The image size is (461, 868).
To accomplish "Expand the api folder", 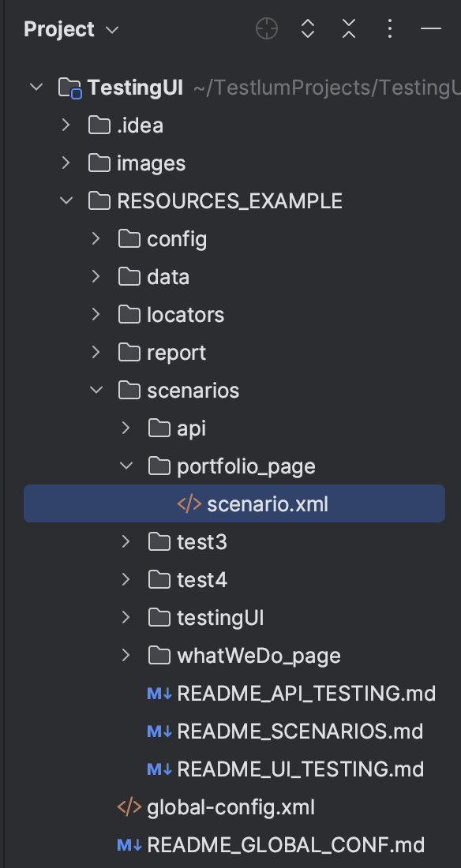I will [126, 428].
